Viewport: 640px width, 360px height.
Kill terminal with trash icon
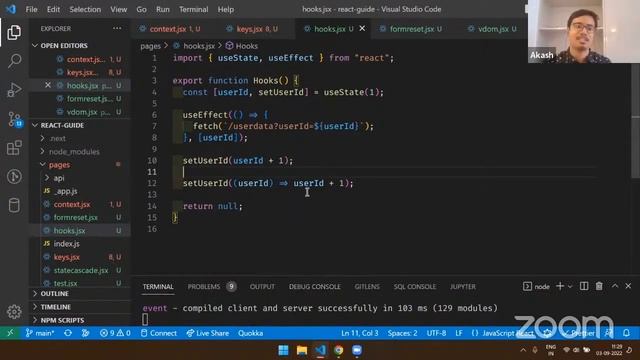coord(599,286)
